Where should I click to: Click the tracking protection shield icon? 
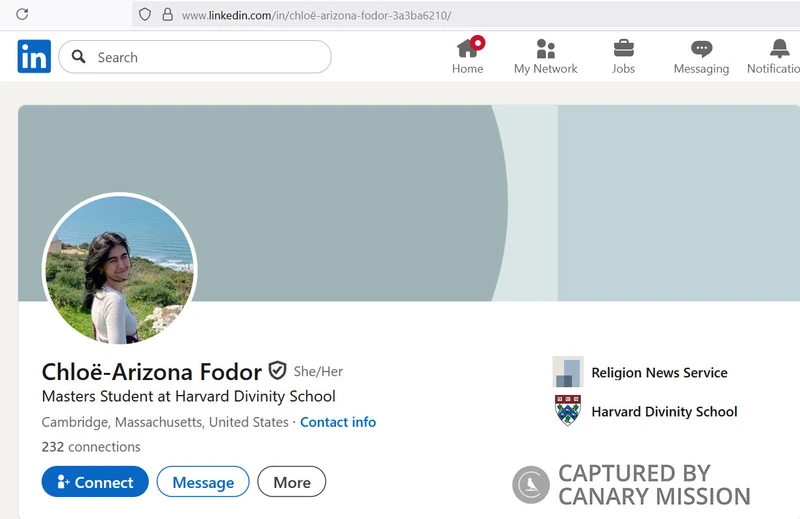[145, 15]
